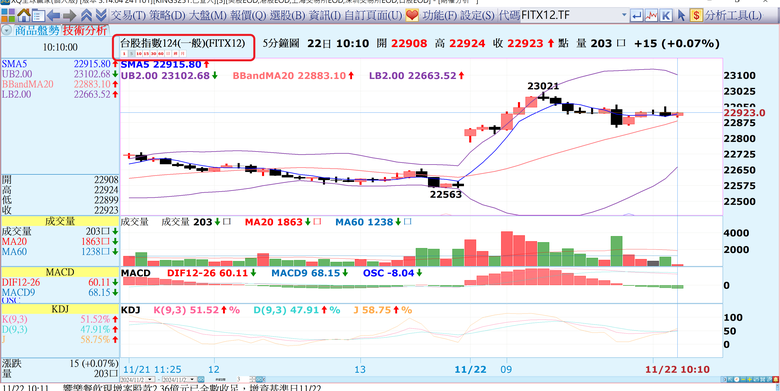The width and height of the screenshot is (780, 391).
Task: Open the dollar-sign order icon
Action: pos(696,15)
